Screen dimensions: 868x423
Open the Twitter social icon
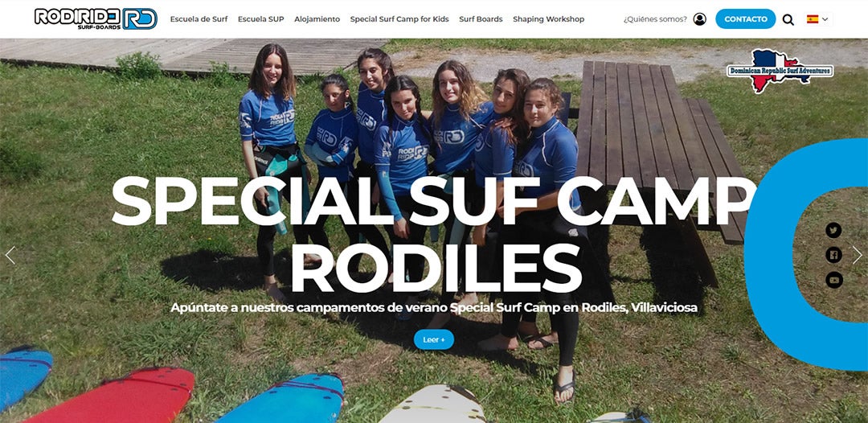[833, 230]
